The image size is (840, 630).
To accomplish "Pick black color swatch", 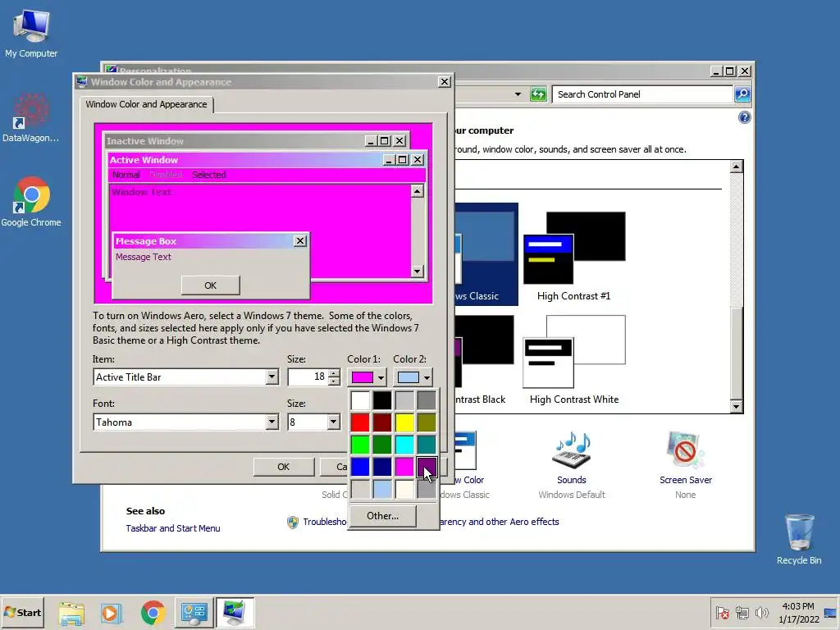I will 382,400.
